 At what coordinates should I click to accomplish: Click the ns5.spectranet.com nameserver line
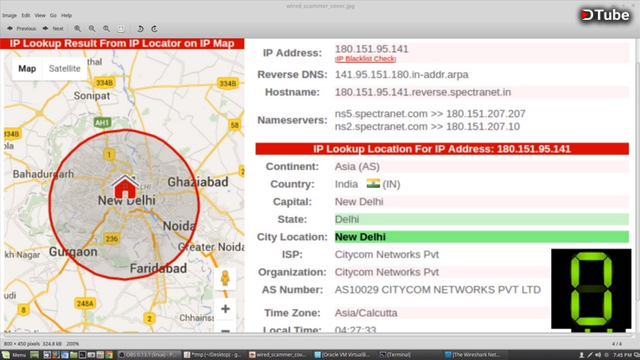(430, 113)
